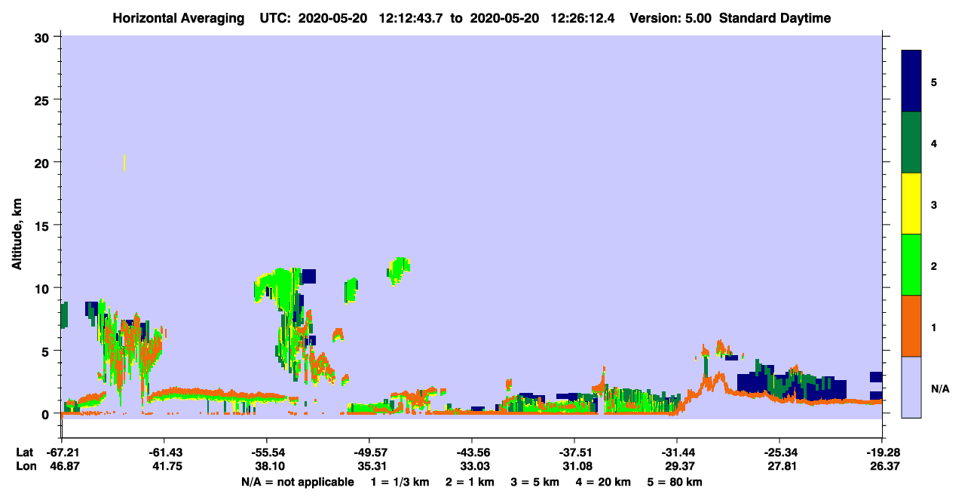Click legend text '2 = 1 km'
Image resolution: width=980 pixels, height=503 pixels.
[470, 482]
